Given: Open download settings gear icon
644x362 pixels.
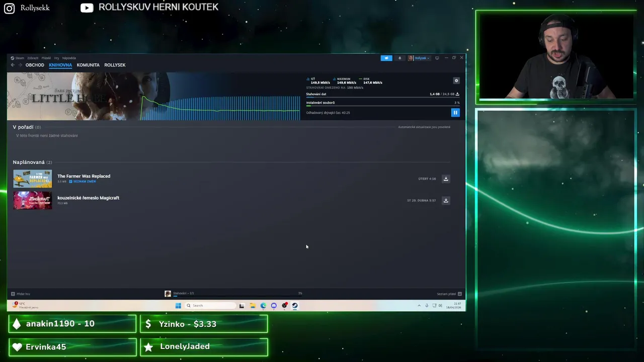Looking at the screenshot, I should point(456,80).
